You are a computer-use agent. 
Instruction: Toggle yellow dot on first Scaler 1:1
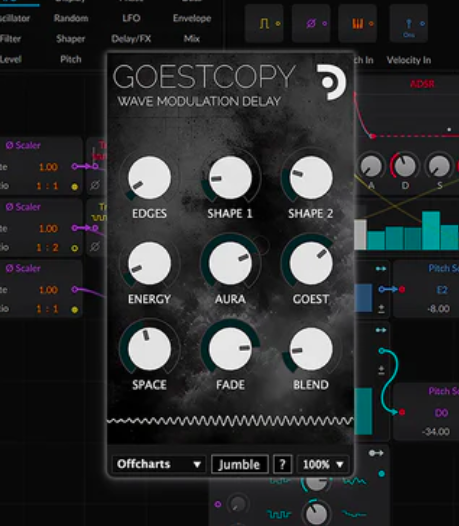(x=74, y=187)
